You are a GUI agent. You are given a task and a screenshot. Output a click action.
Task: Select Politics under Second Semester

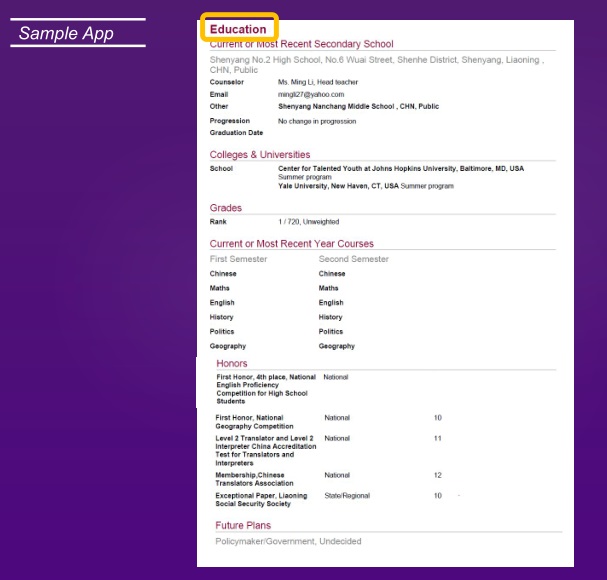point(331,331)
